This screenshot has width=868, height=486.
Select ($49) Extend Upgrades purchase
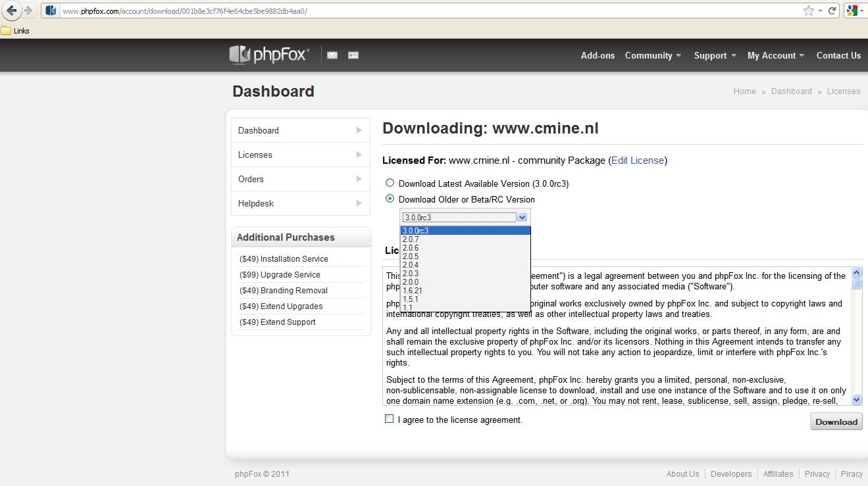pos(281,306)
